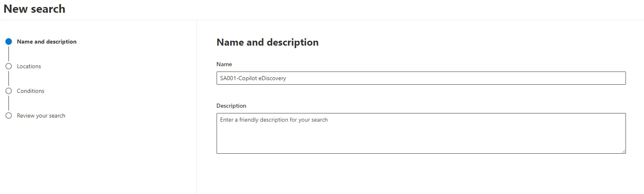This screenshot has height=194, width=644.
Task: Click connector line between Locations and Conditions steps
Action: [9, 79]
